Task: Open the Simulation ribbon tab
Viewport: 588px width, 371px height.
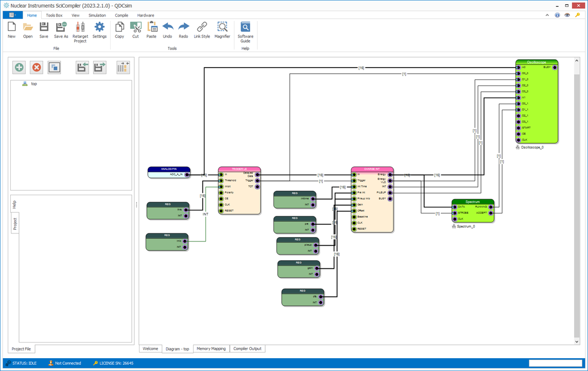Action: pos(97,15)
